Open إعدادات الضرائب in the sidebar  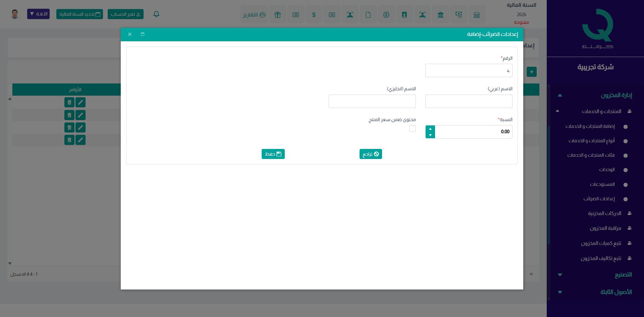(x=599, y=199)
